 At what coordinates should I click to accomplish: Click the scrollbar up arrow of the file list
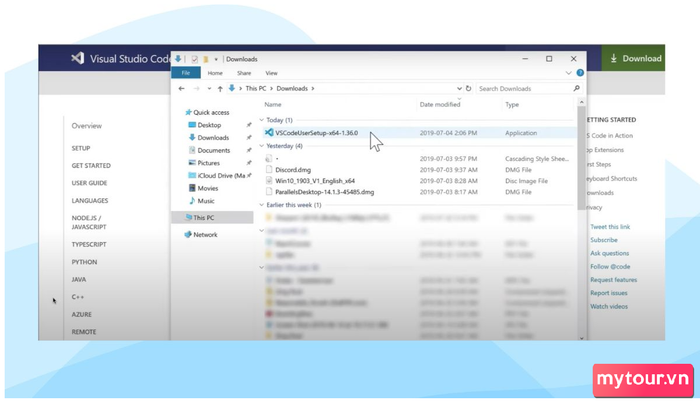coord(581,102)
